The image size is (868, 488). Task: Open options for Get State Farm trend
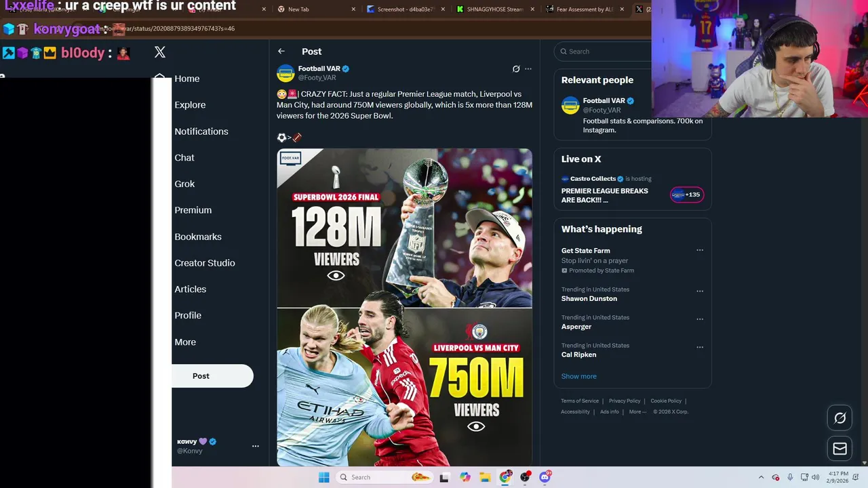pos(700,250)
